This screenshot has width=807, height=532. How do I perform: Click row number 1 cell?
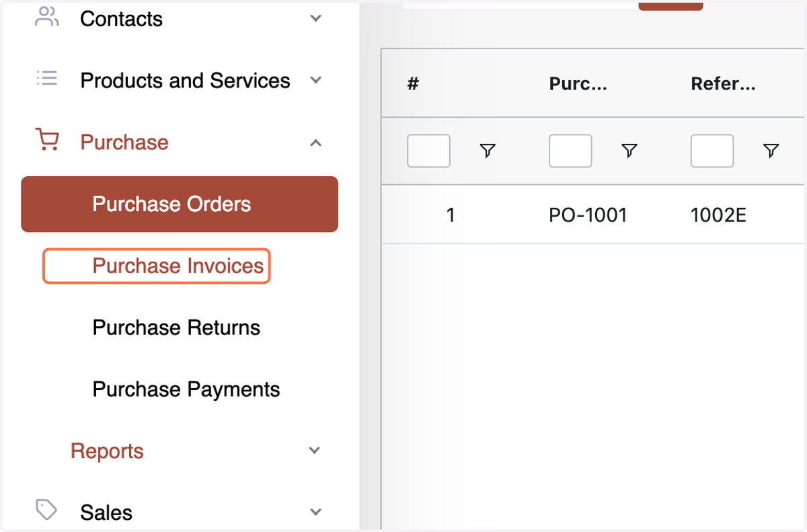tap(451, 215)
